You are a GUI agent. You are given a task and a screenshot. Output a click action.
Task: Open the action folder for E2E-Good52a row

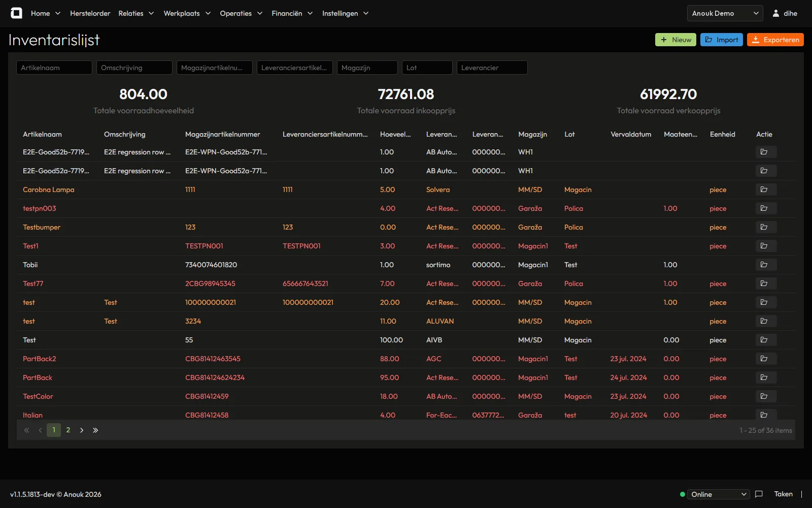[766, 171]
